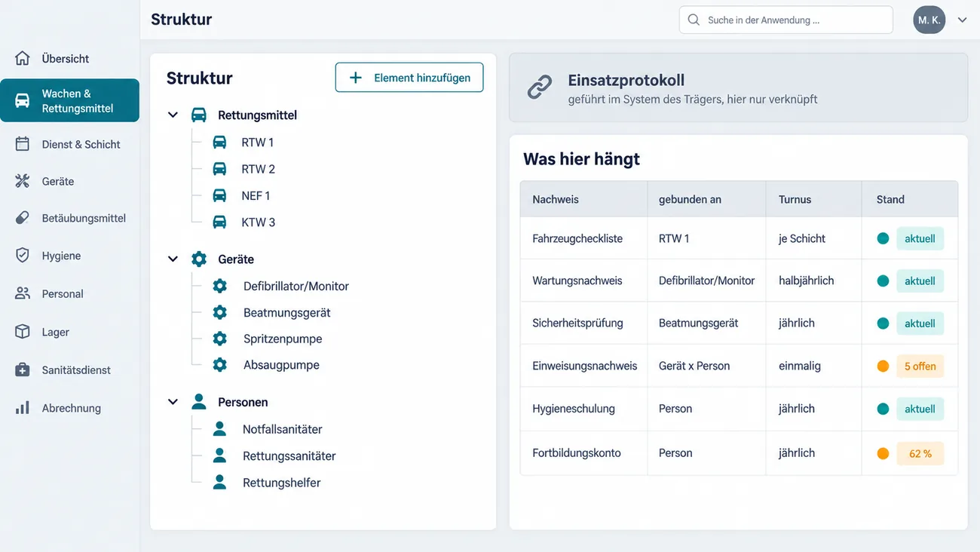Navigate to Sanitätsdienst
Screen dimensions: 980x552
(x=69, y=370)
